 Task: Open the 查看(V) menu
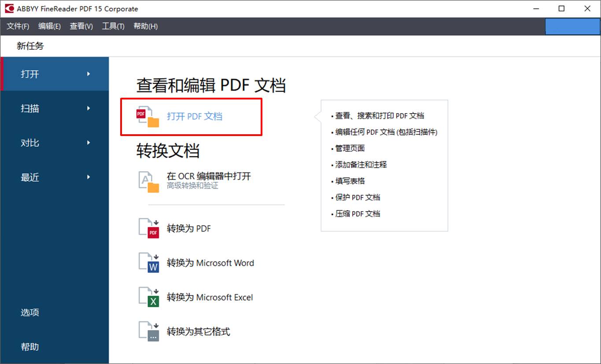(x=81, y=26)
